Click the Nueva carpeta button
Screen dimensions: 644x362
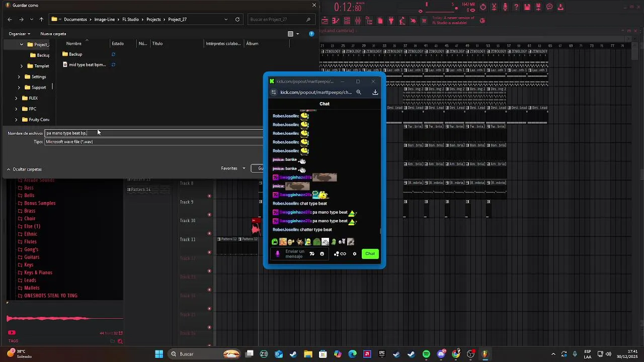click(53, 34)
